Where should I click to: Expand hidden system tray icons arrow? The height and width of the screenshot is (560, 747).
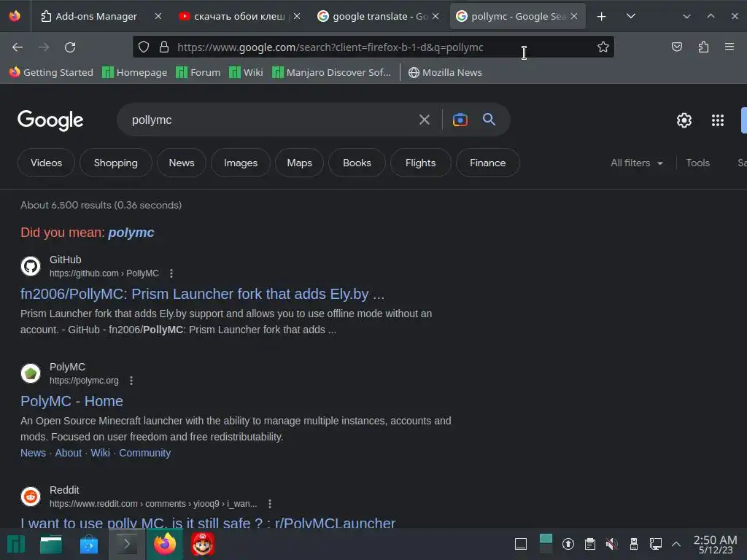pos(676,544)
